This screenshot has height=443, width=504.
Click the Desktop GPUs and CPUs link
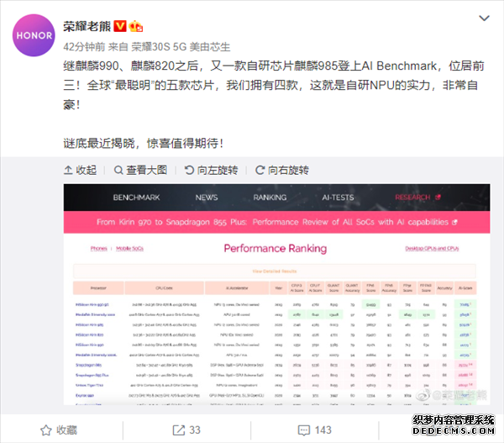(x=432, y=248)
